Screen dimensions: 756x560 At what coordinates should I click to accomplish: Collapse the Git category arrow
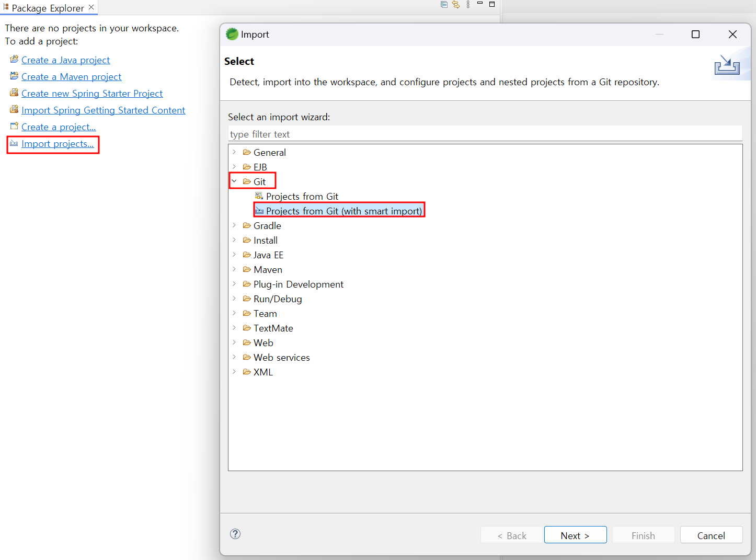(x=234, y=181)
